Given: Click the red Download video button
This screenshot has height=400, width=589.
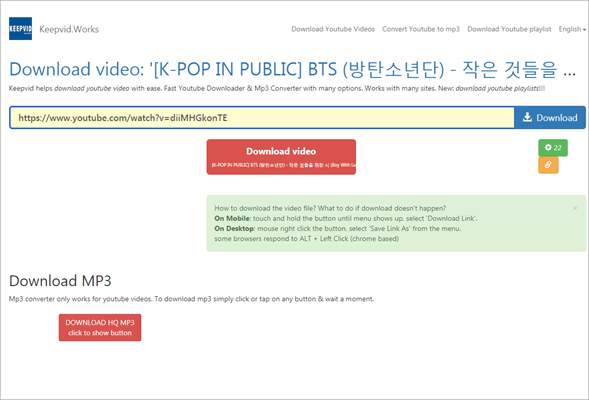Looking at the screenshot, I should [x=281, y=157].
